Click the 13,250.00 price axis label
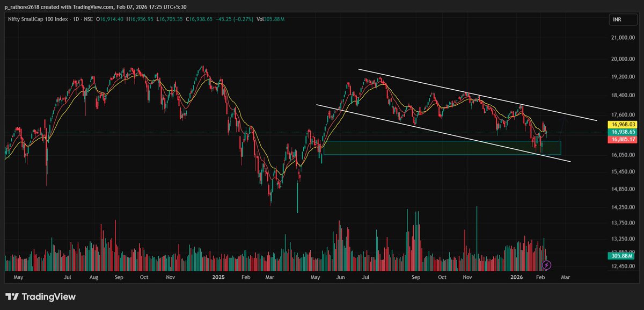The width and height of the screenshot is (644, 310). coord(623,240)
